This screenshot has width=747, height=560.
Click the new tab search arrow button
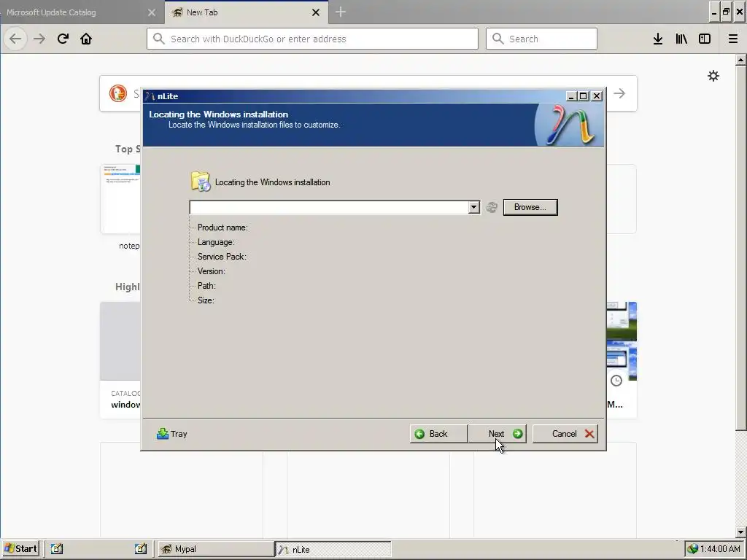619,93
